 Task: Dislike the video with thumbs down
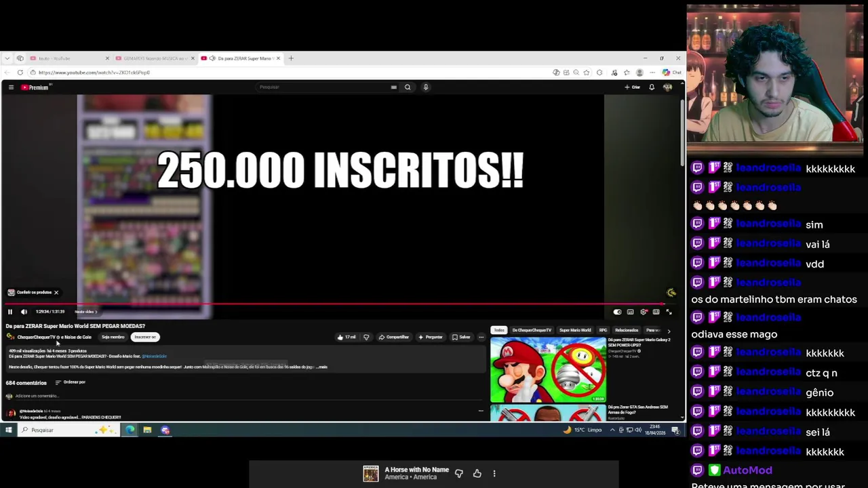pos(366,337)
